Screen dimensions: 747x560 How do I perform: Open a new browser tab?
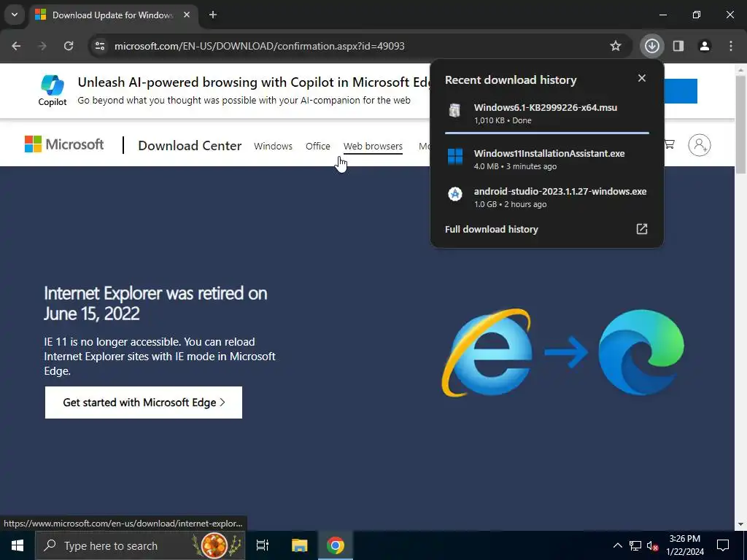tap(213, 15)
